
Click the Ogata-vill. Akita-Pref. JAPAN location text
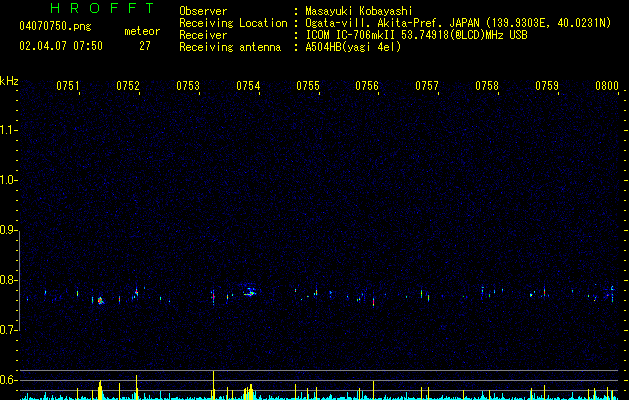(x=458, y=23)
